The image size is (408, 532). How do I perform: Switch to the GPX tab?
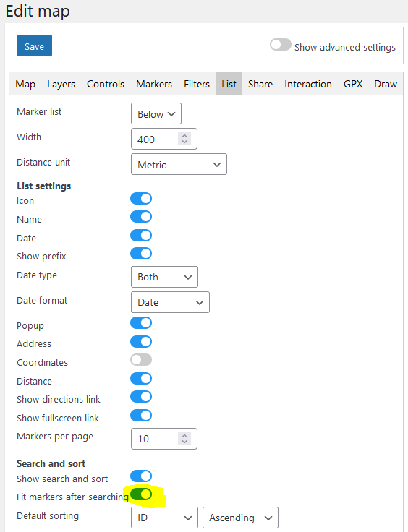coord(353,84)
